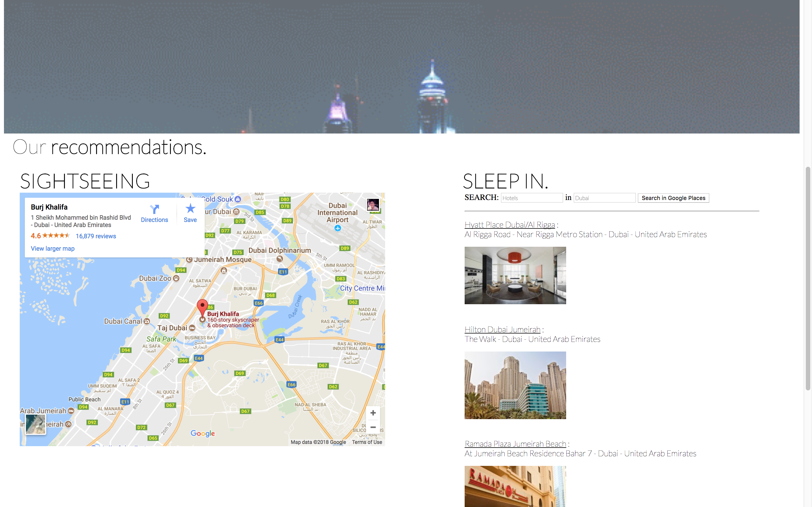Viewport: 812px width, 507px height.
Task: Switch map to satellite view thumbnail
Action: pyautogui.click(x=36, y=424)
